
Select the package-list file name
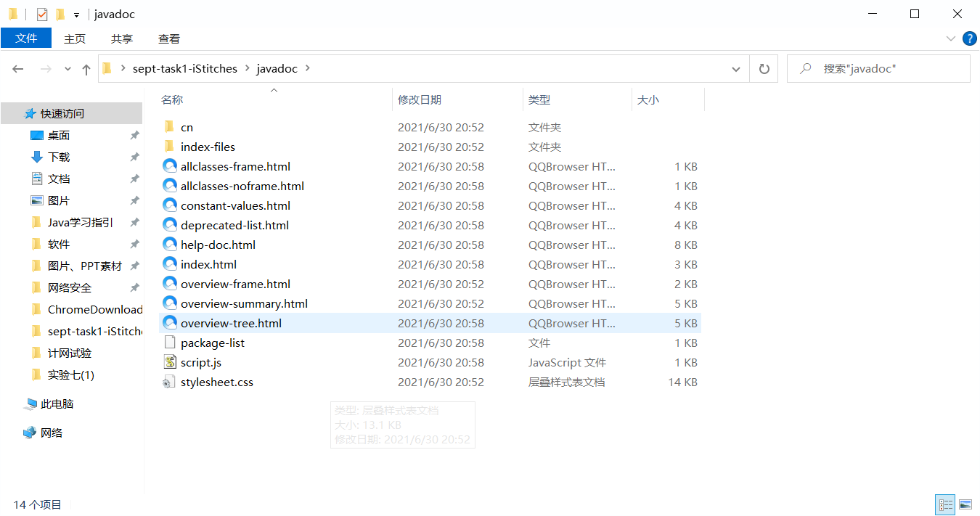213,343
